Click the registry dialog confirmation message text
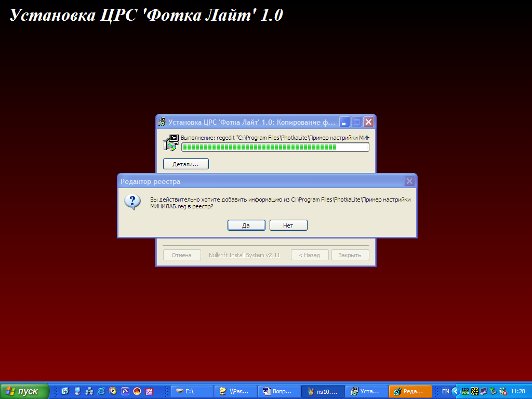 click(280, 203)
